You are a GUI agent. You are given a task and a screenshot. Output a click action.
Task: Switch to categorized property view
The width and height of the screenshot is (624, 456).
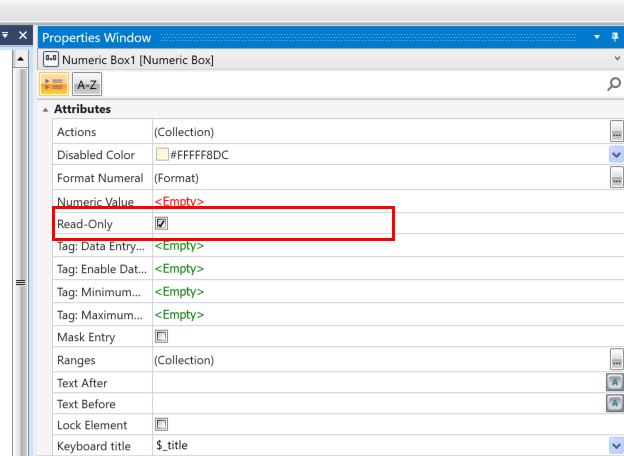(x=55, y=85)
